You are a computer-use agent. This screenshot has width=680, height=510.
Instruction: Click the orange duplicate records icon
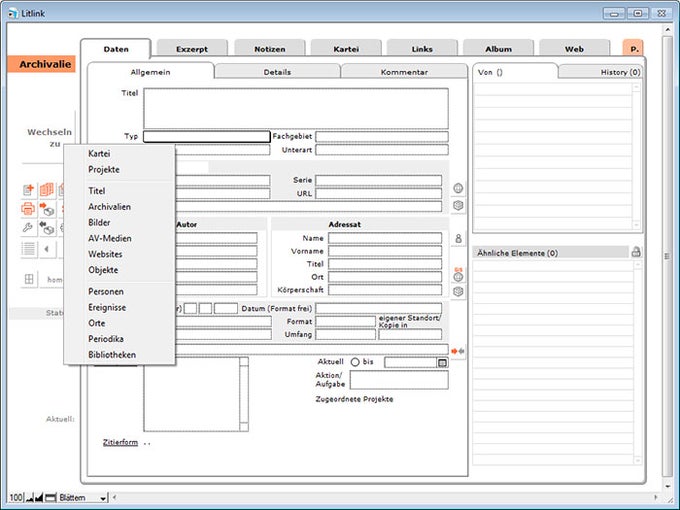[47, 190]
